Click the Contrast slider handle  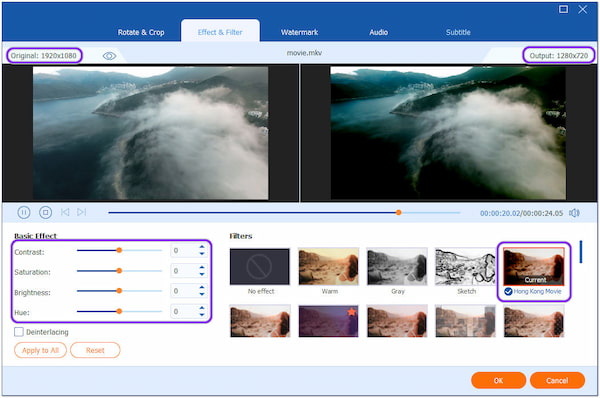119,250
